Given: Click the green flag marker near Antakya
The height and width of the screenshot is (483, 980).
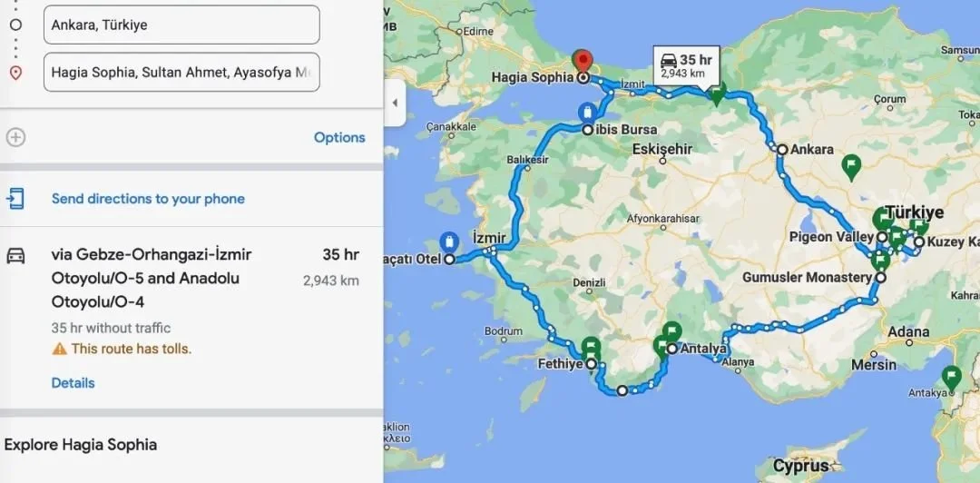Looking at the screenshot, I should [x=951, y=378].
